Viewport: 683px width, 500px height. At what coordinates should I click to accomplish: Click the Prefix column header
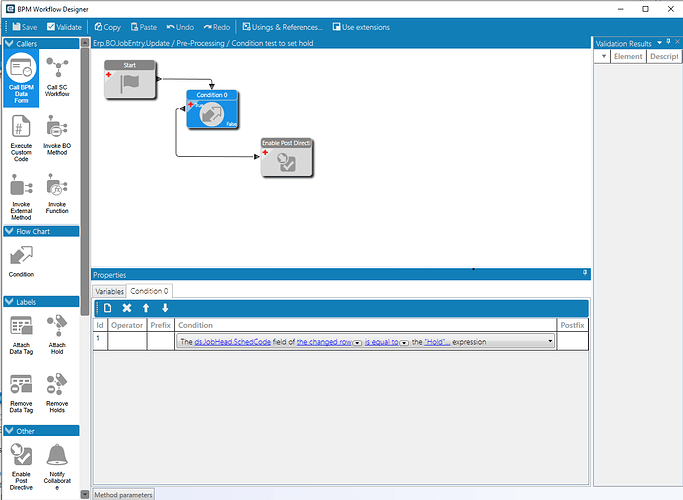(x=160, y=325)
